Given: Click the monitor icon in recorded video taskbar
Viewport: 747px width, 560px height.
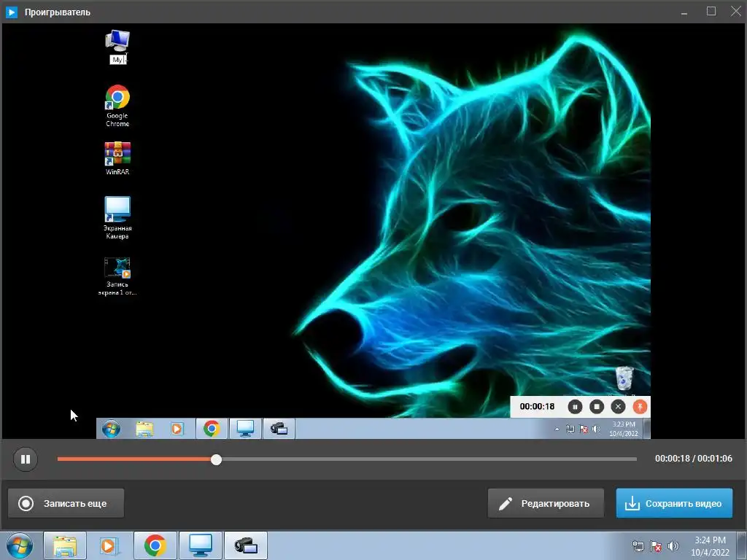Looking at the screenshot, I should pos(245,429).
